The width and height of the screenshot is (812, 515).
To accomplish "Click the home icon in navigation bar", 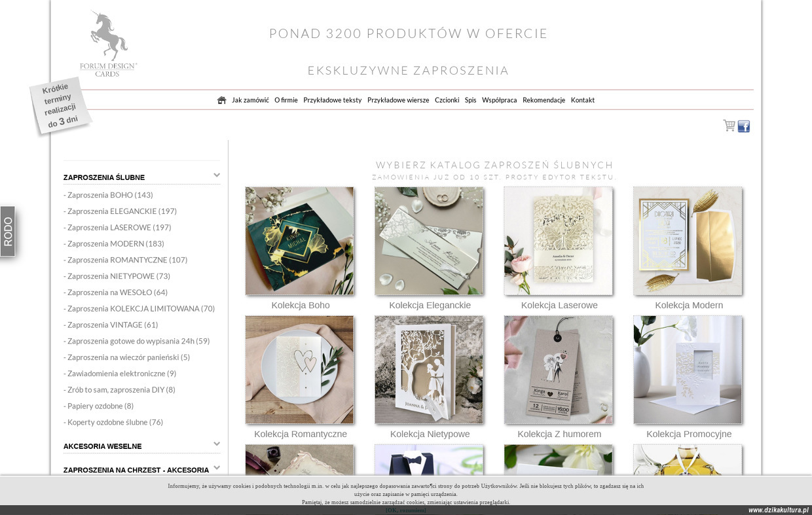I will point(222,100).
